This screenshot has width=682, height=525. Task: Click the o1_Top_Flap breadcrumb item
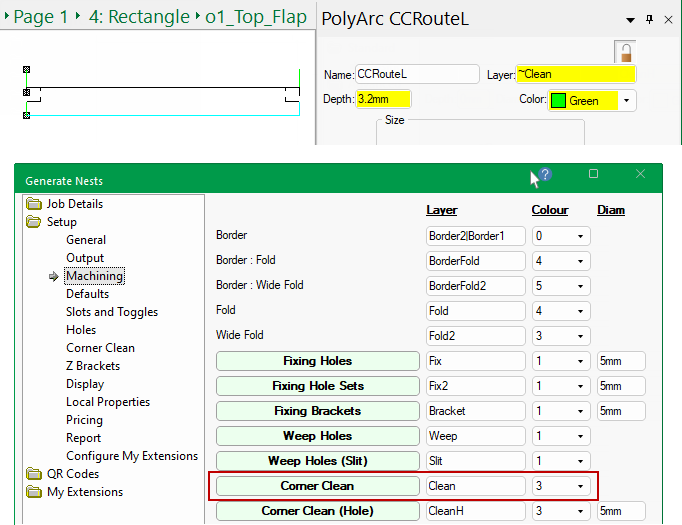257,17
